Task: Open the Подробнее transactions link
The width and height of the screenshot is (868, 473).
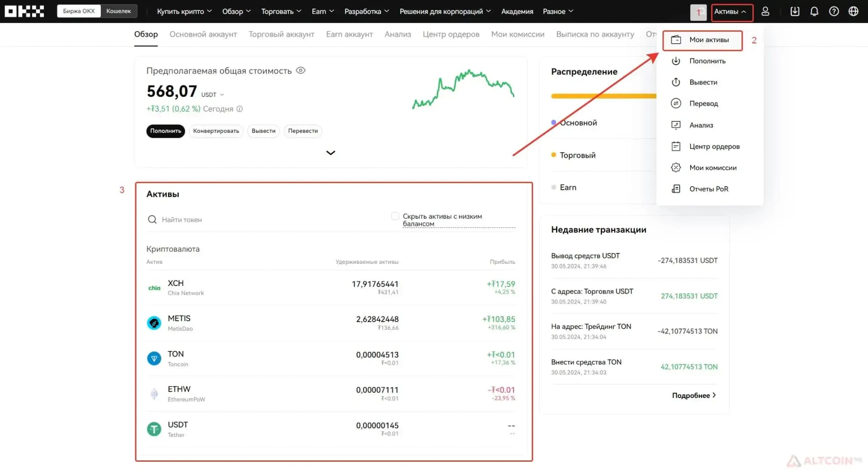Action: pos(694,395)
